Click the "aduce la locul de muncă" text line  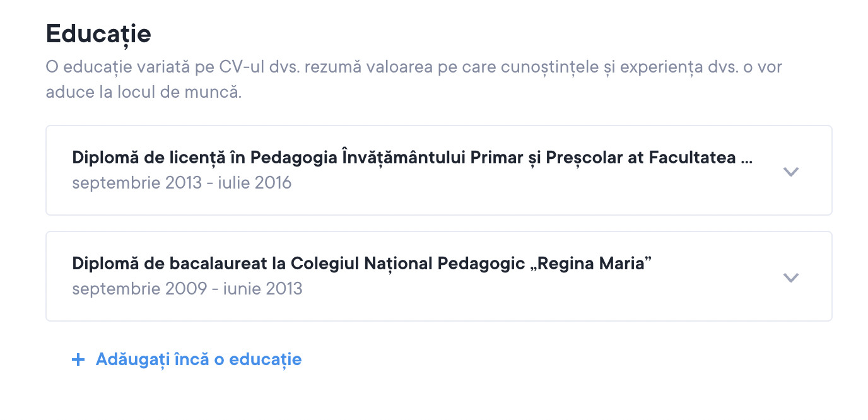(x=143, y=92)
